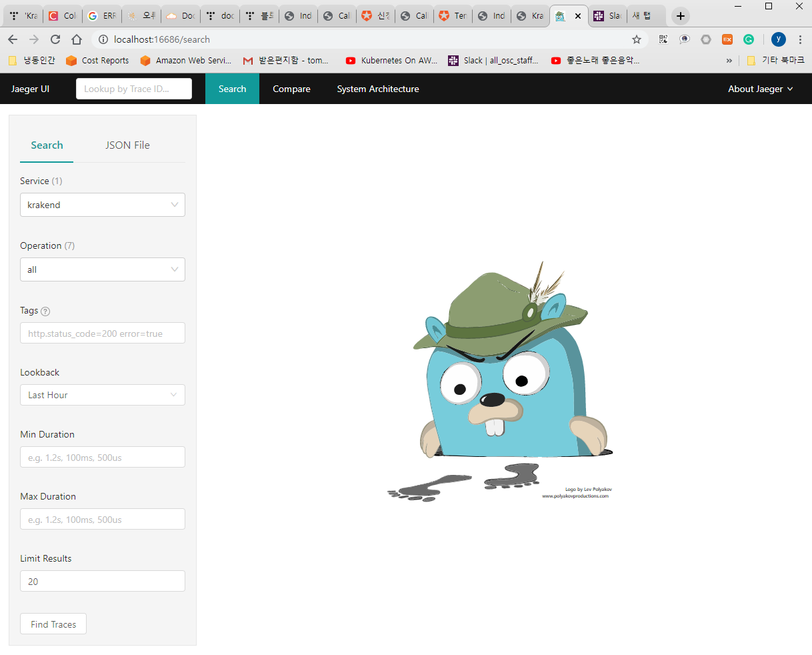Go back with the browser back arrow
The image size is (812, 655).
13,39
